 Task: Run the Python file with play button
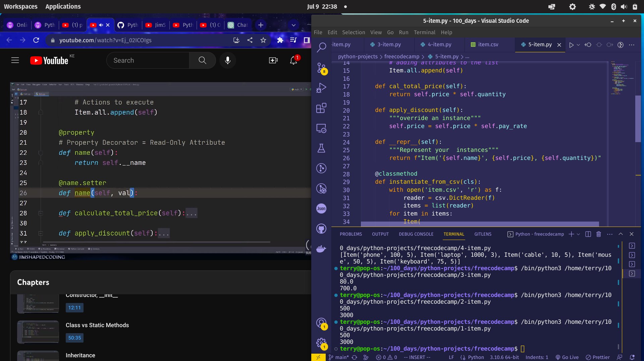pos(571,45)
